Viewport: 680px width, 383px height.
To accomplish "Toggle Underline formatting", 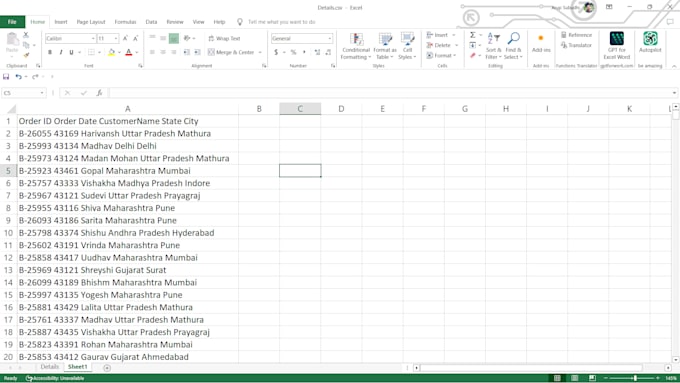I will (x=71, y=52).
